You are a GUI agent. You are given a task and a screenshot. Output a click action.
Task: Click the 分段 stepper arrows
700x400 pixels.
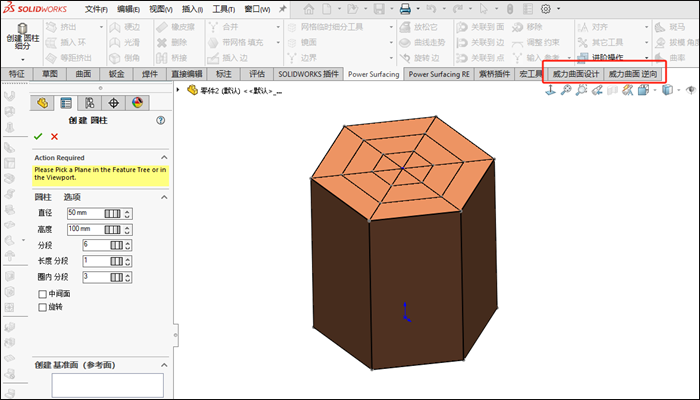point(128,245)
